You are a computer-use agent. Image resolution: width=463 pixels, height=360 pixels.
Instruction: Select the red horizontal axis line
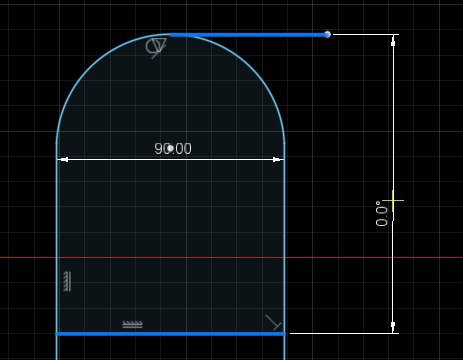(x=231, y=257)
